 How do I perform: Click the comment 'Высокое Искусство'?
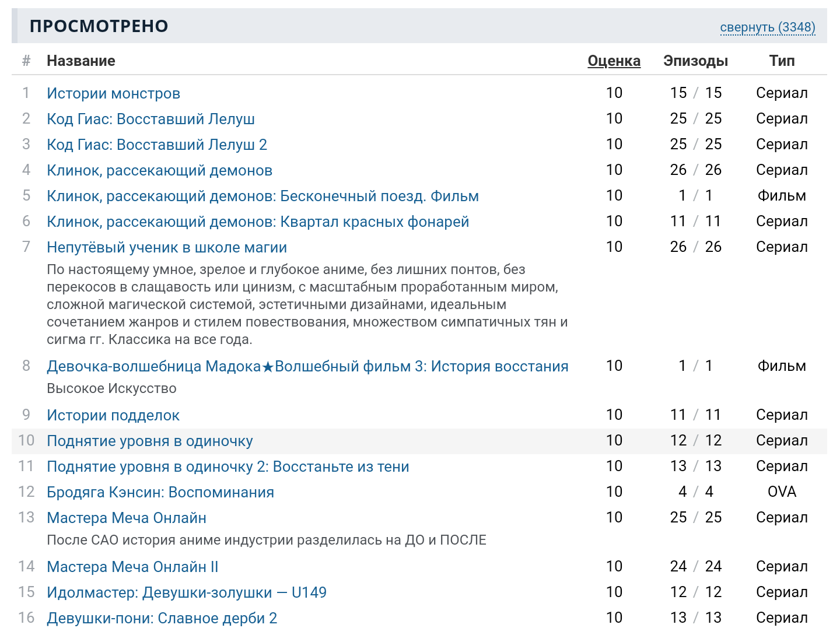point(111,388)
